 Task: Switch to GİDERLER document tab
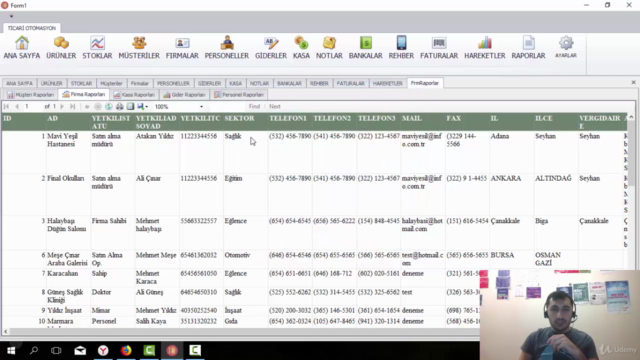point(209,83)
